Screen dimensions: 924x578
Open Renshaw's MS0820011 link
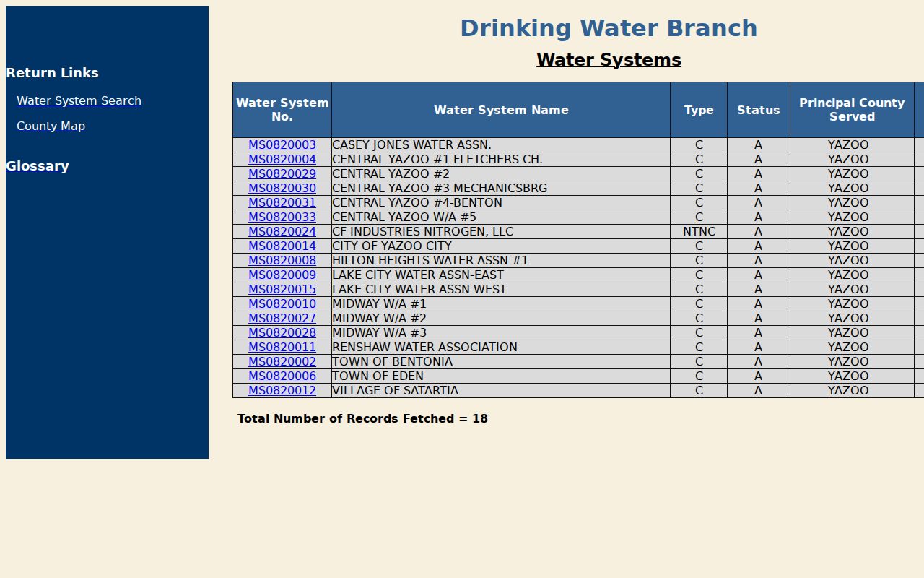click(x=282, y=348)
